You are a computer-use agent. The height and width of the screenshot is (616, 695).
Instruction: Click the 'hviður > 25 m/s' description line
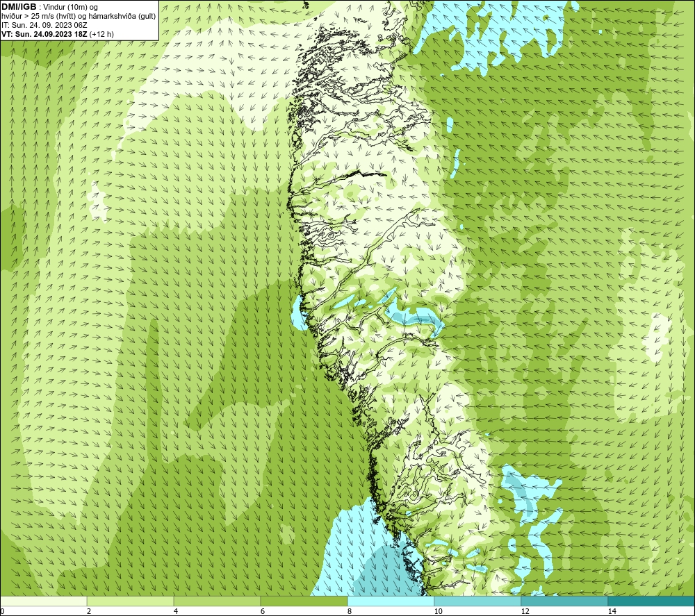(79, 17)
